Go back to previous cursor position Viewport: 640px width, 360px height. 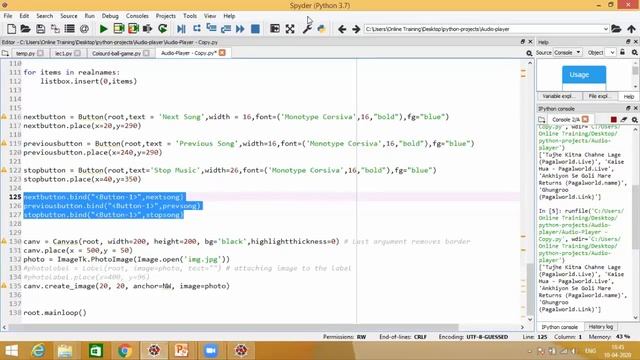pyautogui.click(x=342, y=29)
